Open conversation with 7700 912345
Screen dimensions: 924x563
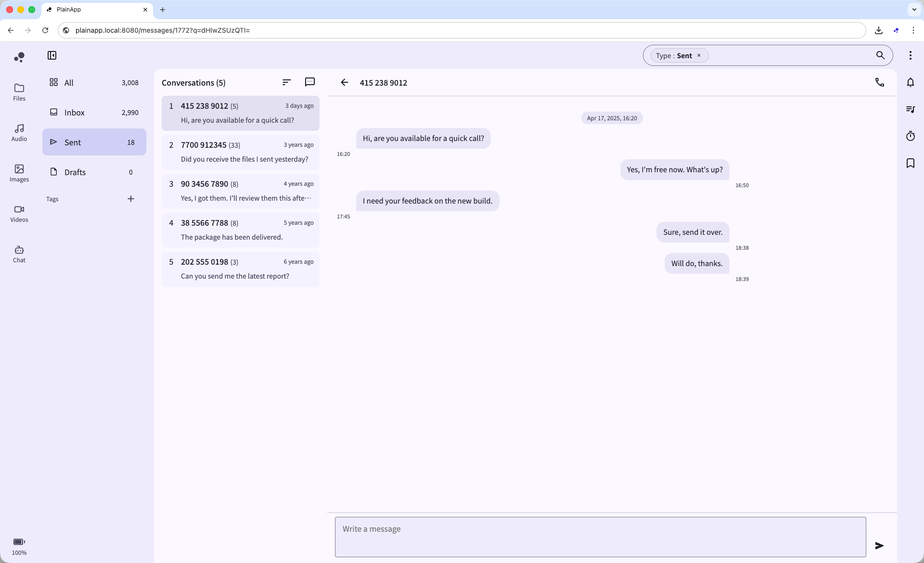[241, 152]
